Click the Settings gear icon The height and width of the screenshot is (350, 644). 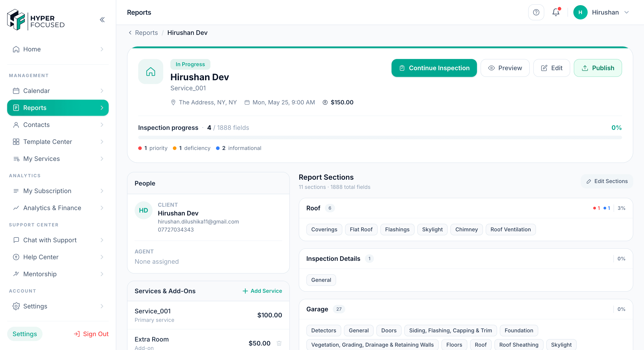click(16, 306)
